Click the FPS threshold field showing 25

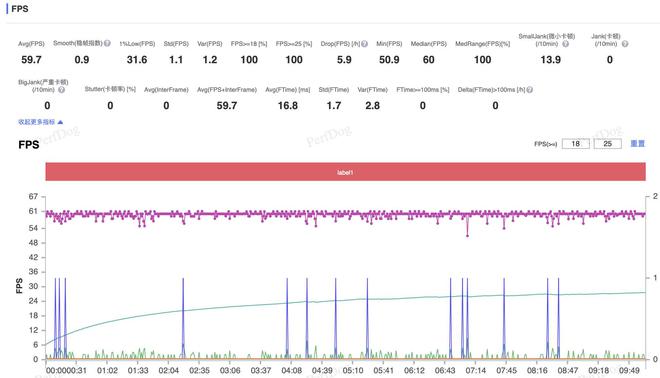(x=607, y=144)
